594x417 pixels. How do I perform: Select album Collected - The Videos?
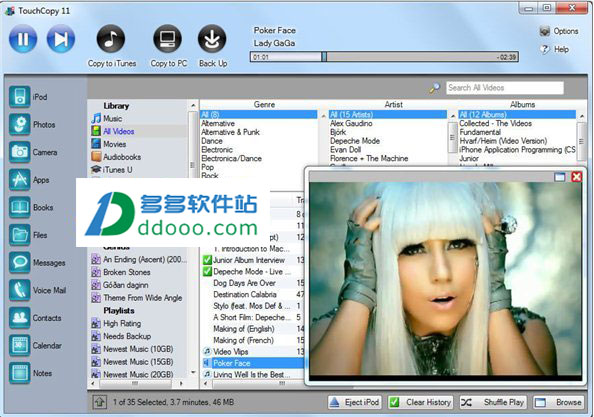point(496,123)
